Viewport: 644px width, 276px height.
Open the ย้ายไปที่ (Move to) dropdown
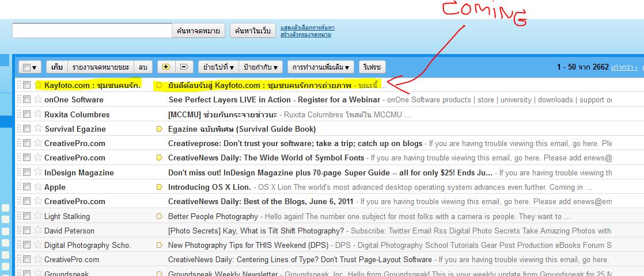218,67
